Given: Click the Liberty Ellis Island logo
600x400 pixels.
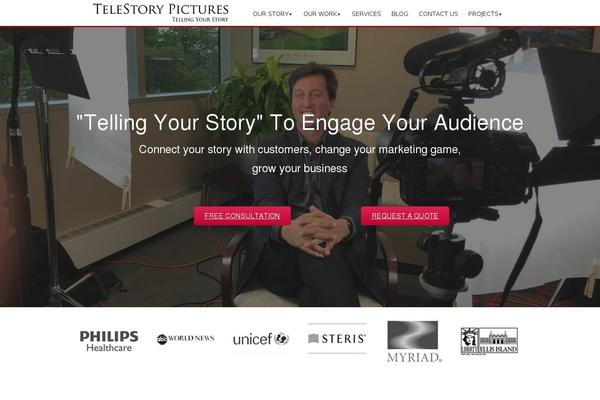Looking at the screenshot, I should (489, 341).
